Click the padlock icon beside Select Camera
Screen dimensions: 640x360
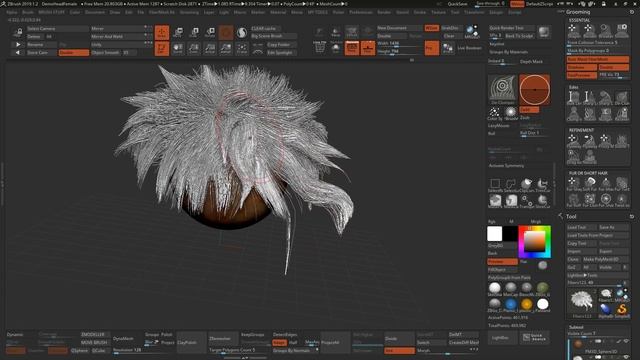pos(18,32)
